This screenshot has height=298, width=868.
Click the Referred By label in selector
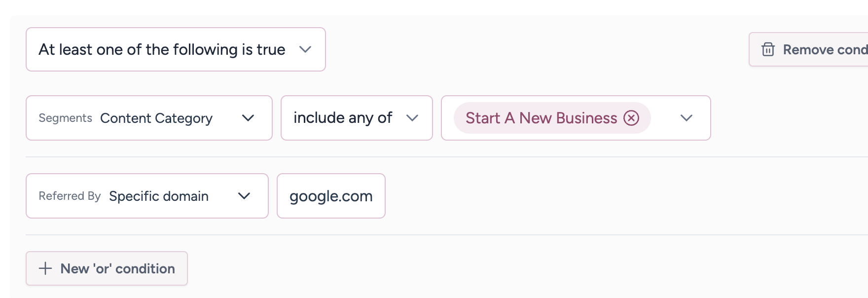point(70,196)
